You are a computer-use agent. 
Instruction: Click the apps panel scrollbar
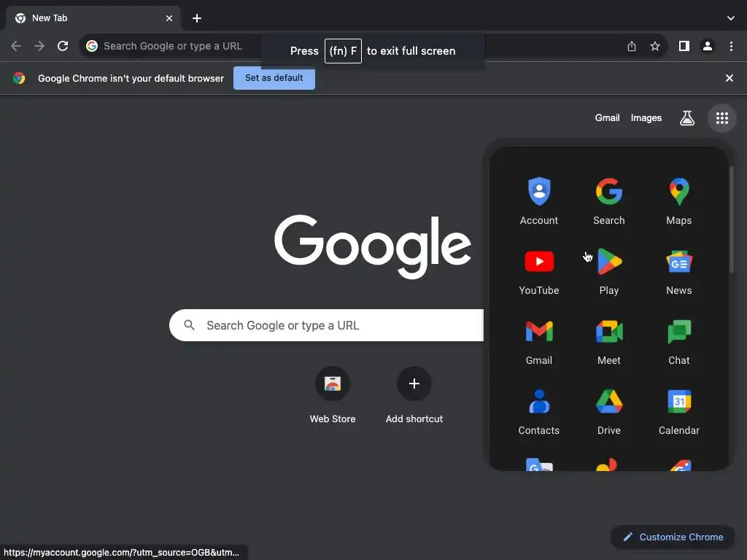(x=731, y=219)
